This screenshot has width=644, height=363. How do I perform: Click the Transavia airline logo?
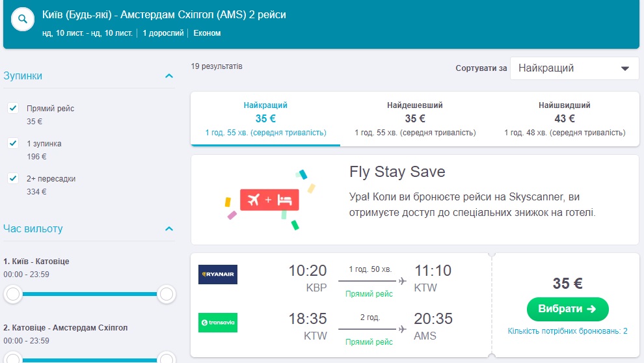[218, 323]
